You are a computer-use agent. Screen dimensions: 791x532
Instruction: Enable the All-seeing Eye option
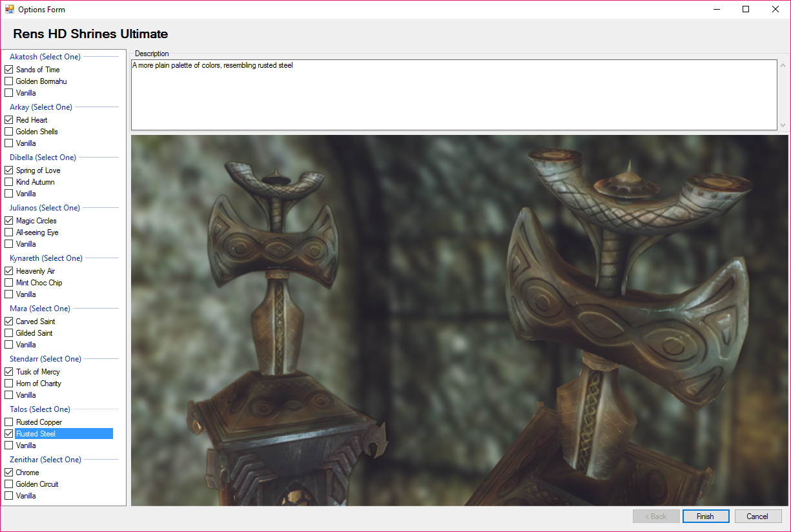9,232
